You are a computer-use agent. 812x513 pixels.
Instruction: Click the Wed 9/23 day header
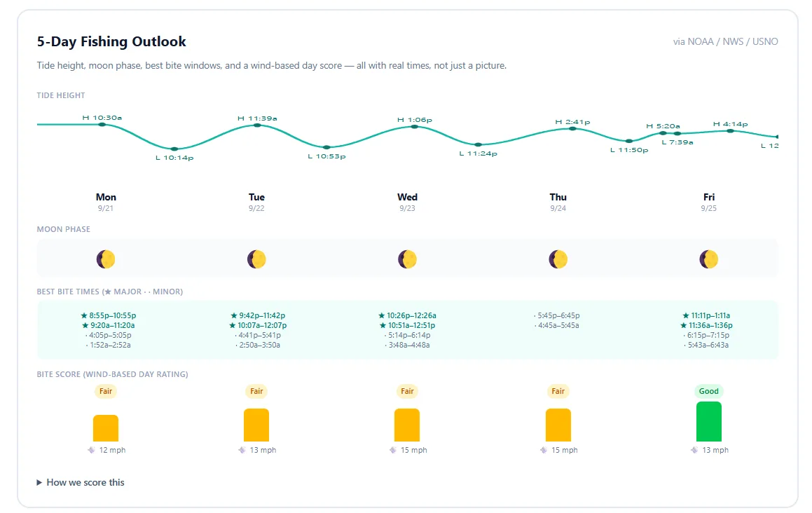coord(407,202)
